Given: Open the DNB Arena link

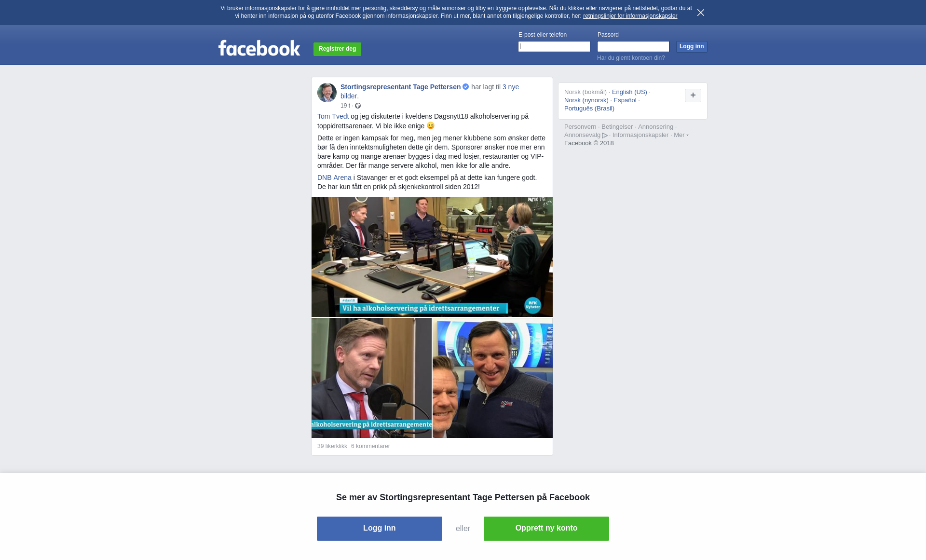Looking at the screenshot, I should (334, 178).
